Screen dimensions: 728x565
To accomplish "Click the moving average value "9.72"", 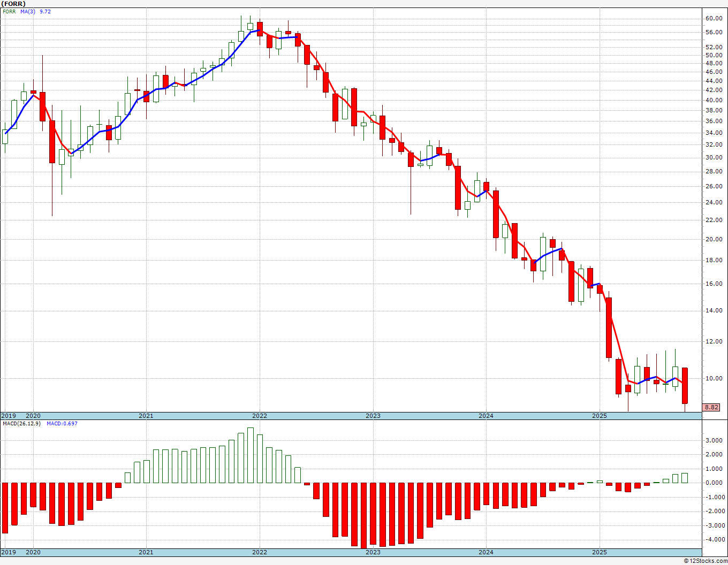I will coord(45,11).
